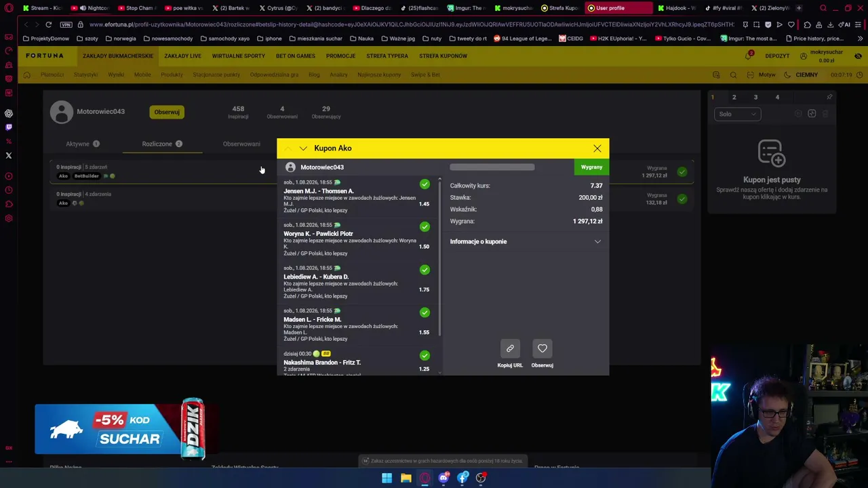Follow coupon using heart Obserwuj icon

tap(542, 348)
